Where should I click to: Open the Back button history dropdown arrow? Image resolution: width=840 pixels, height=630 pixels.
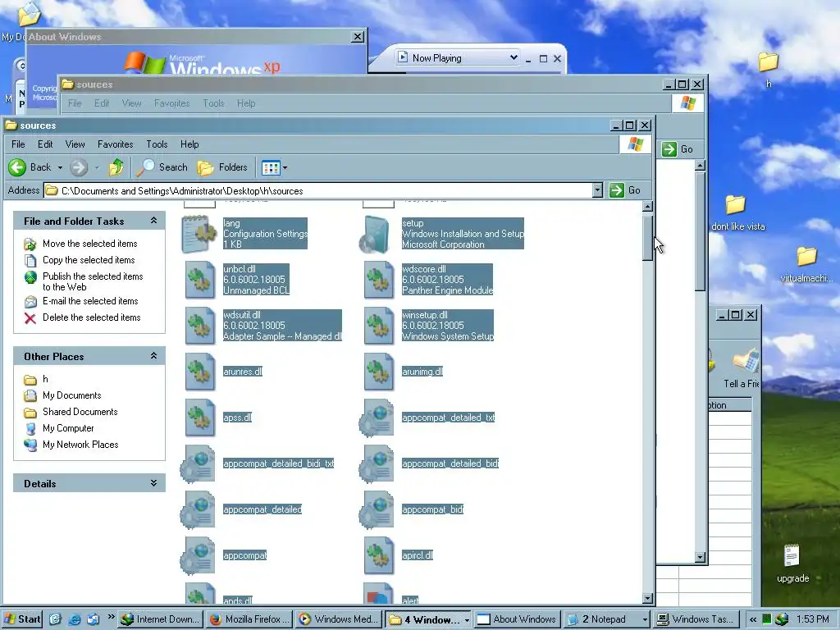click(60, 167)
